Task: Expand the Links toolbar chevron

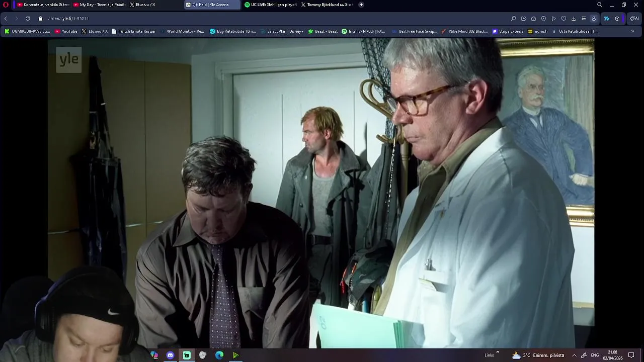Action: click(x=498, y=352)
